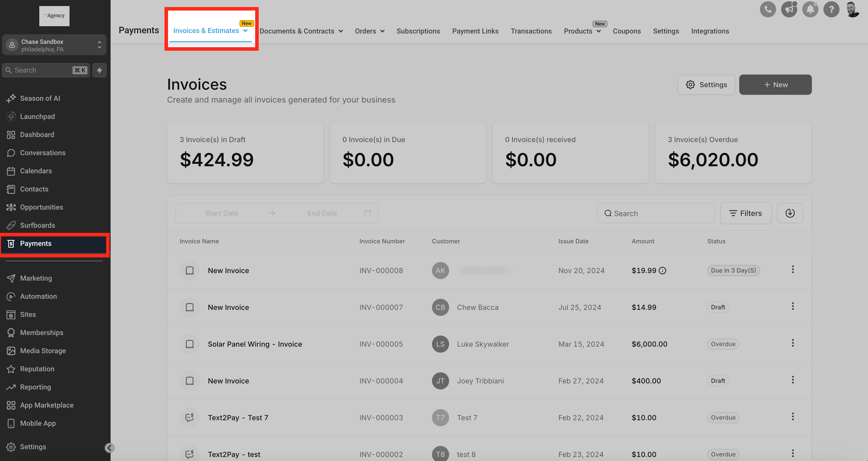The width and height of the screenshot is (868, 461).
Task: Click the info icon beside $19.99
Action: pyautogui.click(x=662, y=271)
